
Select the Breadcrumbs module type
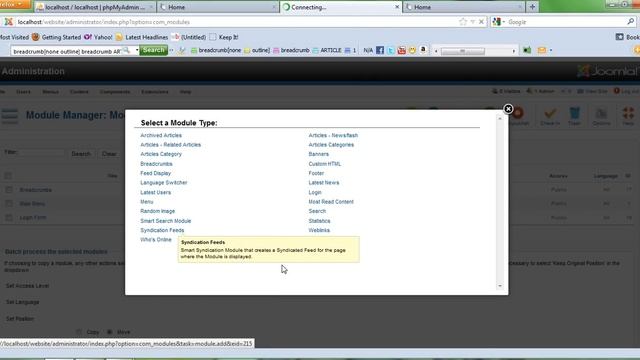(156, 164)
